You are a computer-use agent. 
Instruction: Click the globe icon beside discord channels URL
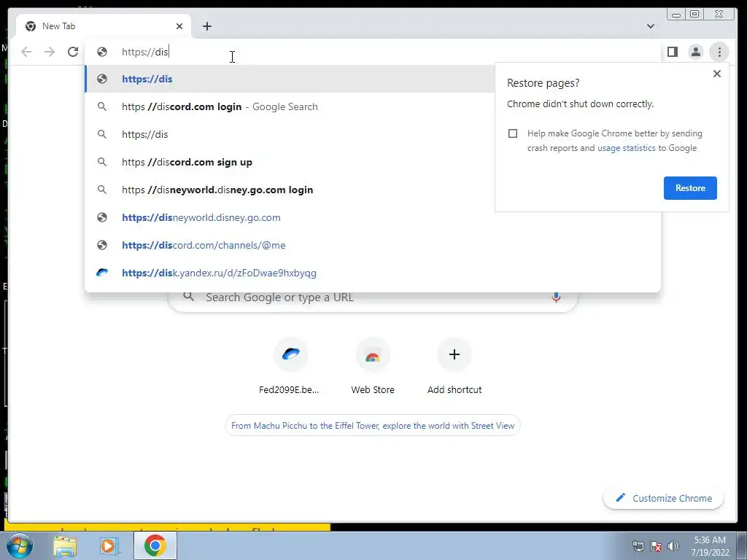point(102,245)
